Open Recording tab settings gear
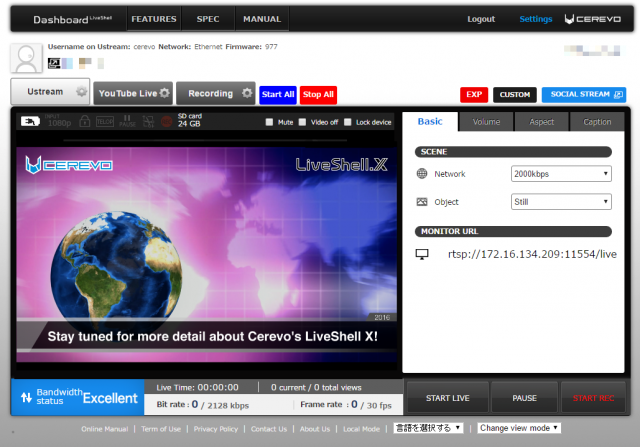Viewport: 640px width, 447px height. click(247, 93)
